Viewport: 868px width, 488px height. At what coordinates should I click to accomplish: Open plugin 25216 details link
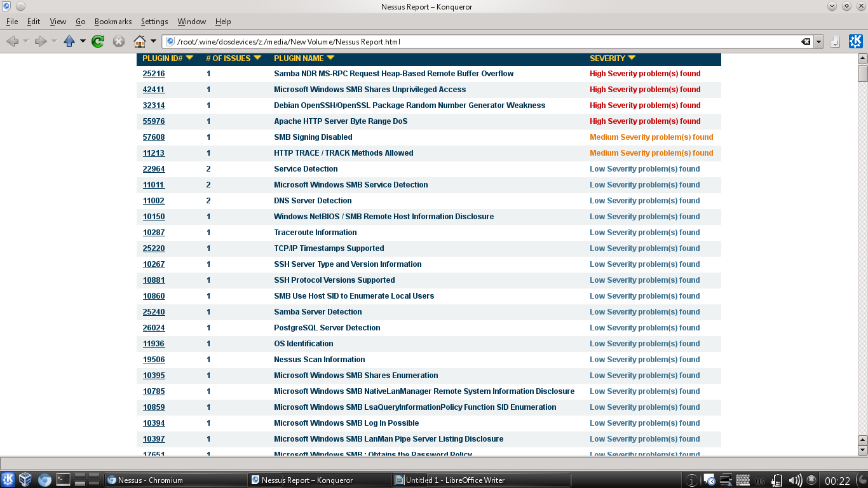click(153, 73)
